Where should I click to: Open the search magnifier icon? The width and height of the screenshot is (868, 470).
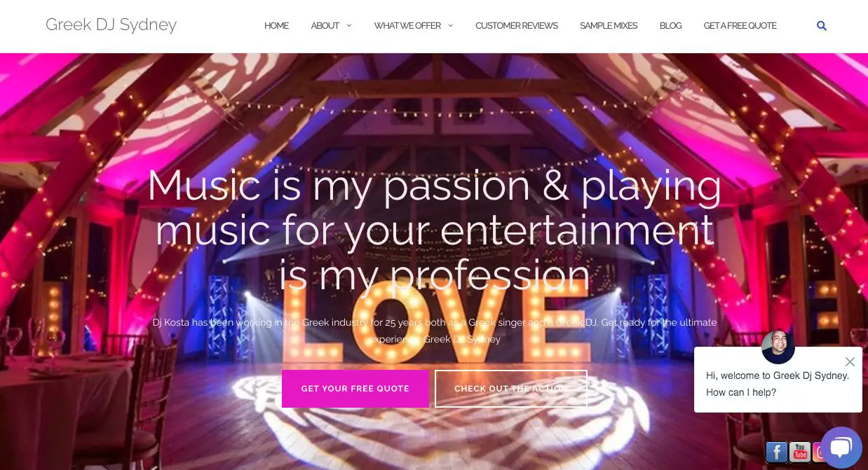pyautogui.click(x=822, y=26)
